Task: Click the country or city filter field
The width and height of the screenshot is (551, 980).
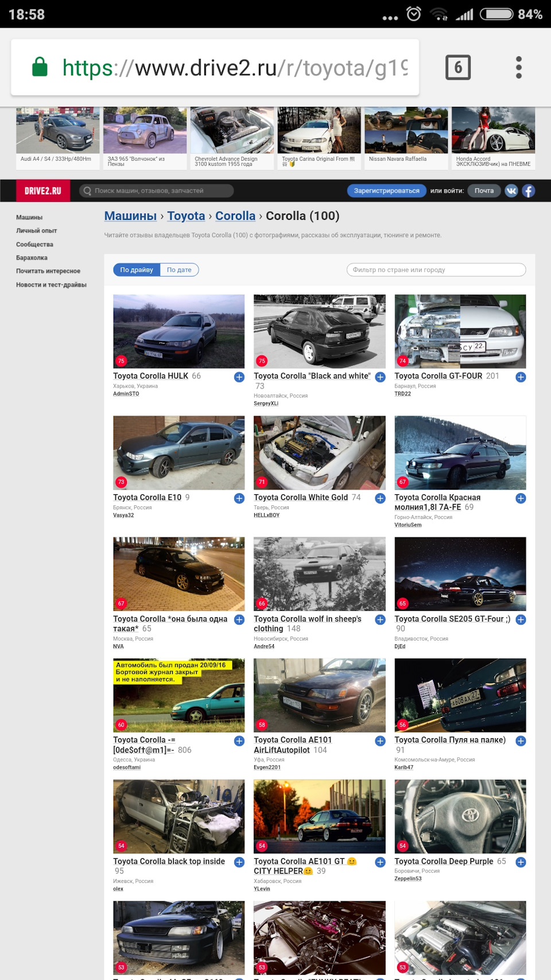Action: pos(436,270)
